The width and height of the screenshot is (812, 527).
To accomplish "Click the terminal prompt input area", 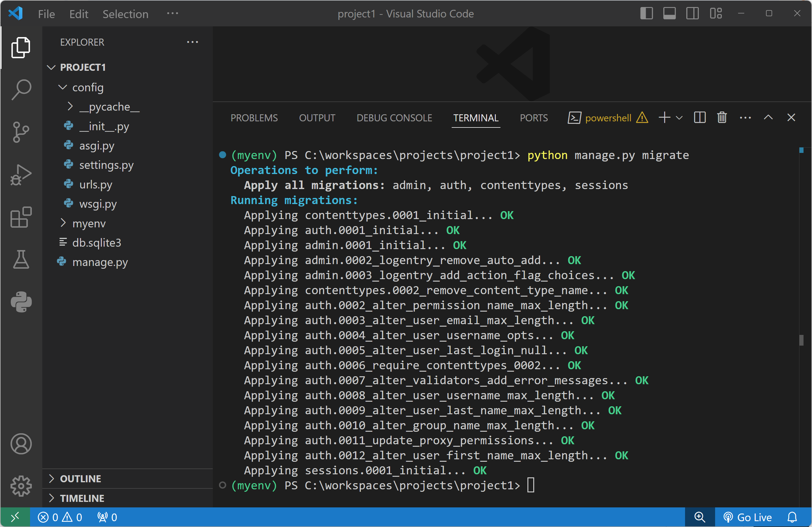I will pyautogui.click(x=531, y=485).
